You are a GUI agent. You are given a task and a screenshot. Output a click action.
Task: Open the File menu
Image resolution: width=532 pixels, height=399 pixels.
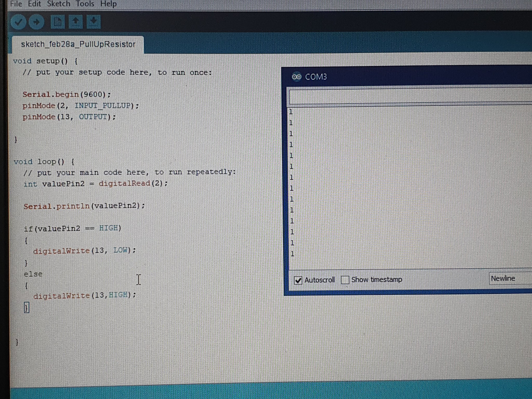[16, 4]
